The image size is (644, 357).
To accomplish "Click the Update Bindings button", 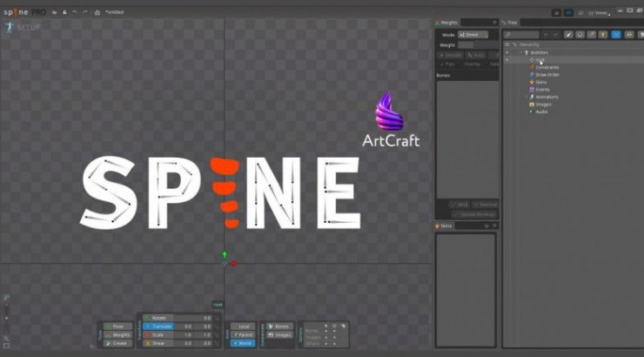I will click(x=475, y=214).
